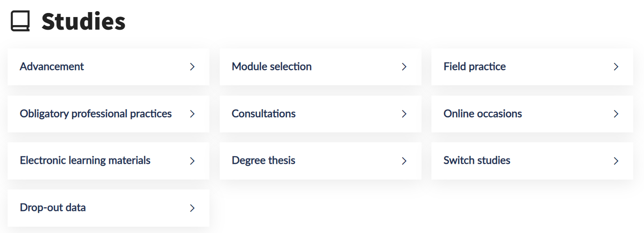Click the arrow next to Module selection
The width and height of the screenshot is (644, 233).
[404, 67]
